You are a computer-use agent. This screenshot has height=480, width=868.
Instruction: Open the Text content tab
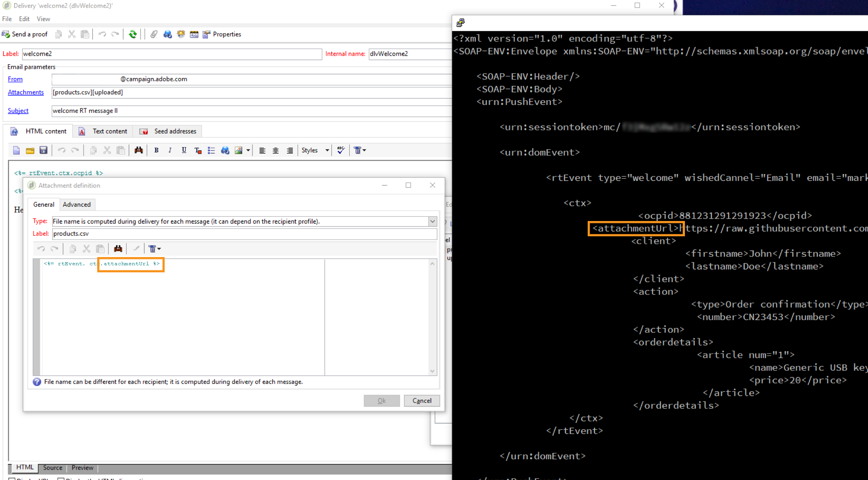pos(109,131)
